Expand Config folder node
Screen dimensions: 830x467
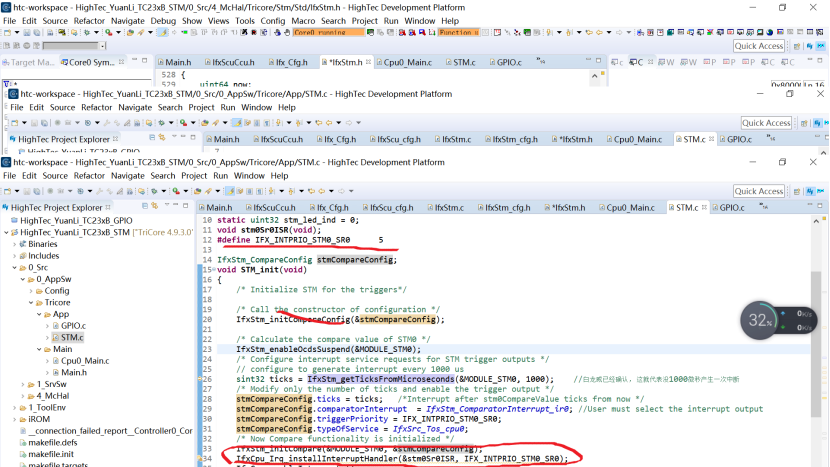coord(31,291)
